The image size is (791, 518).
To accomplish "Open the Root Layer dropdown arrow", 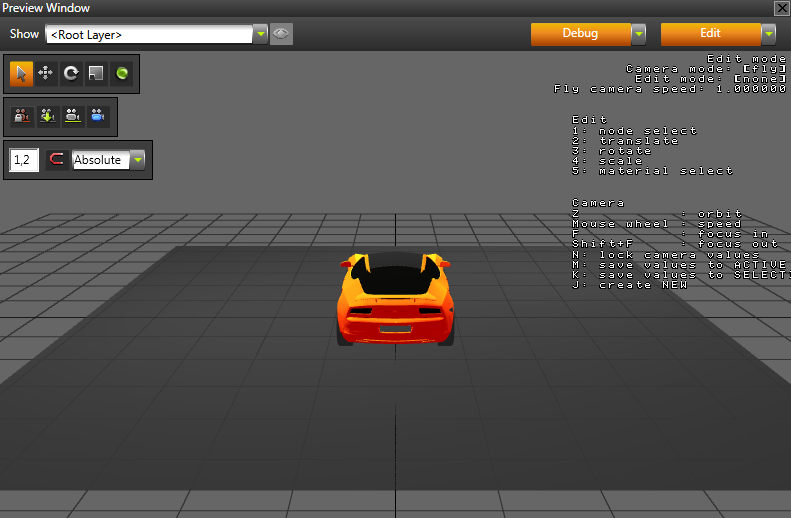I will 261,34.
